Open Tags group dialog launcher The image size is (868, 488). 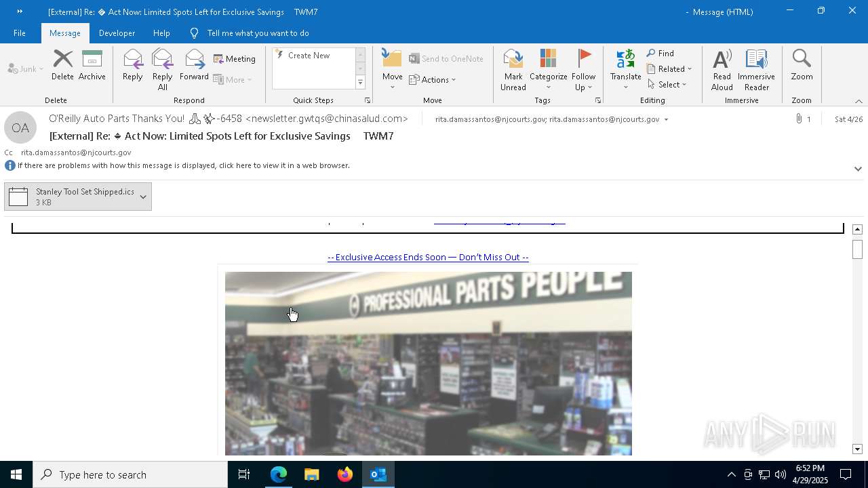point(598,100)
